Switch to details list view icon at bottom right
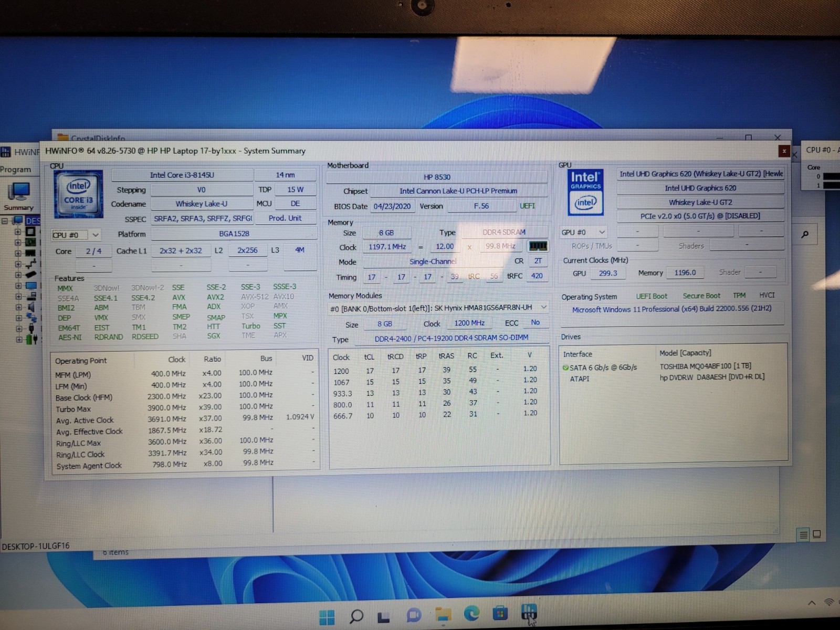This screenshot has width=840, height=630. point(803,535)
